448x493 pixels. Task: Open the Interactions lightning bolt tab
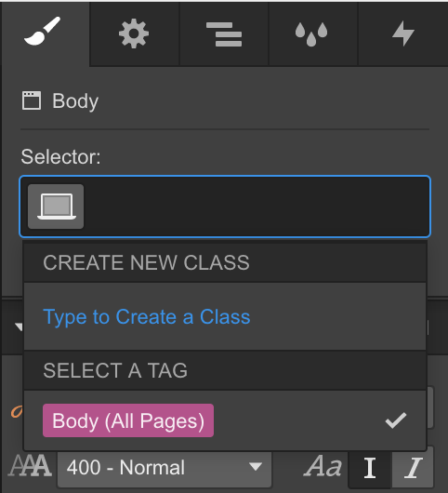click(403, 33)
